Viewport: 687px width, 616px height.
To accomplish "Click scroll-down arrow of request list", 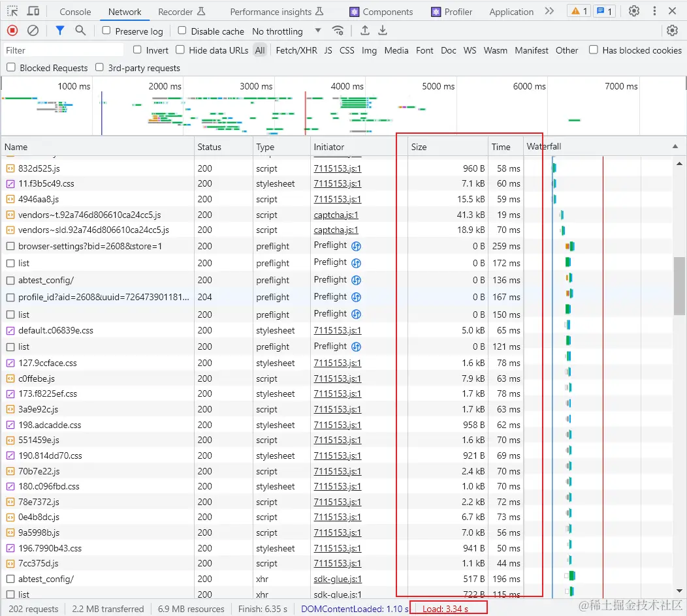I will coord(679,591).
